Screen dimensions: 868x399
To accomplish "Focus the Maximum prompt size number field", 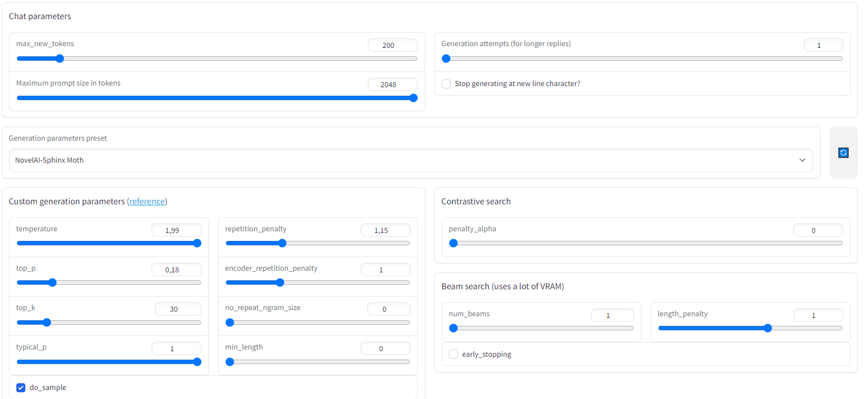I will (x=393, y=84).
